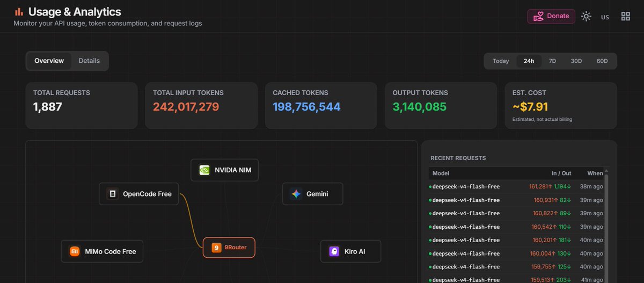Select the 30D time range

tap(576, 61)
